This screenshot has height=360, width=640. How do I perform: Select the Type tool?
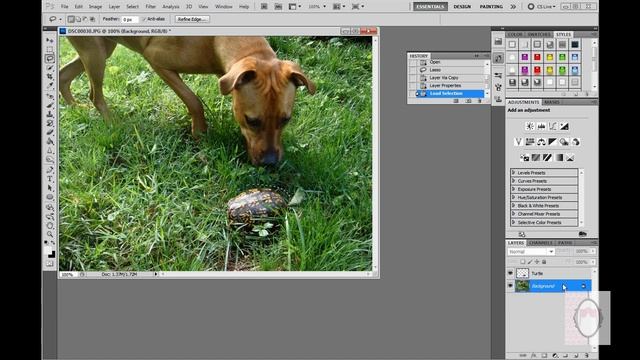coord(49,179)
